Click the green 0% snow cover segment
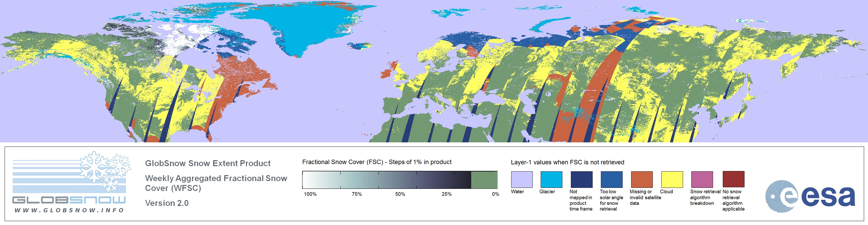Viewport: 868px width, 225px height. click(x=484, y=180)
